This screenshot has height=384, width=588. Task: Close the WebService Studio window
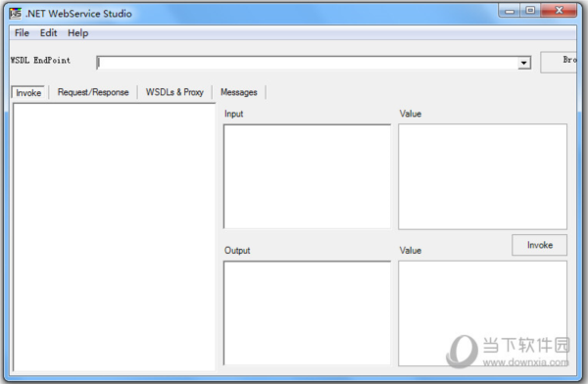[x=559, y=11]
